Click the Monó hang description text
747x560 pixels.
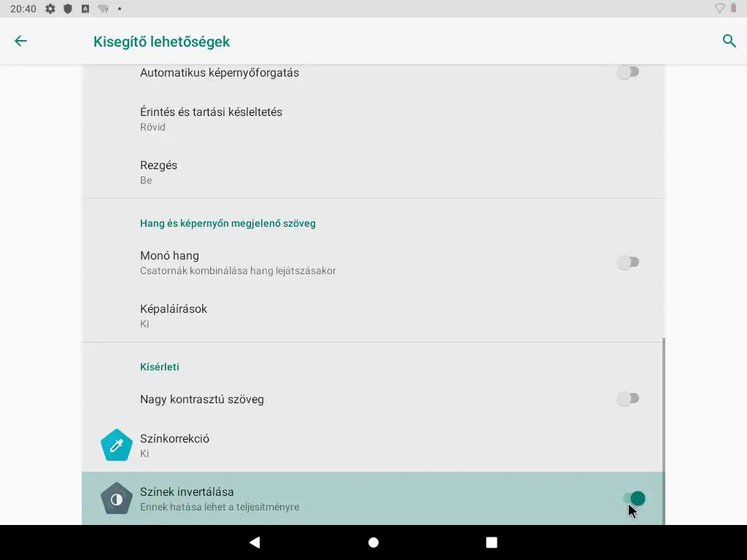238,271
